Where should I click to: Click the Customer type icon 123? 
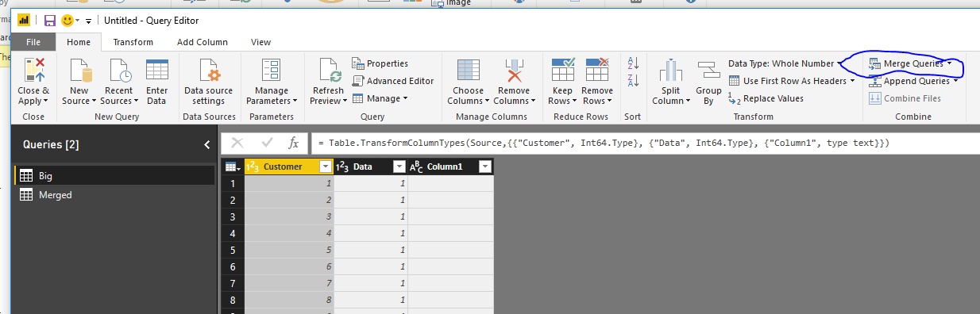[x=253, y=167]
